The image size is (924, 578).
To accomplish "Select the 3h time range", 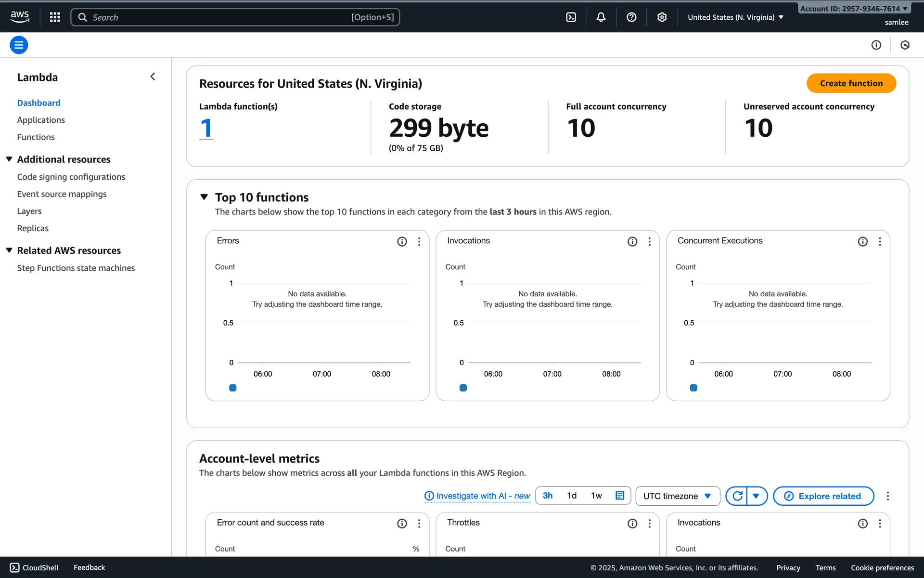I will (x=547, y=496).
